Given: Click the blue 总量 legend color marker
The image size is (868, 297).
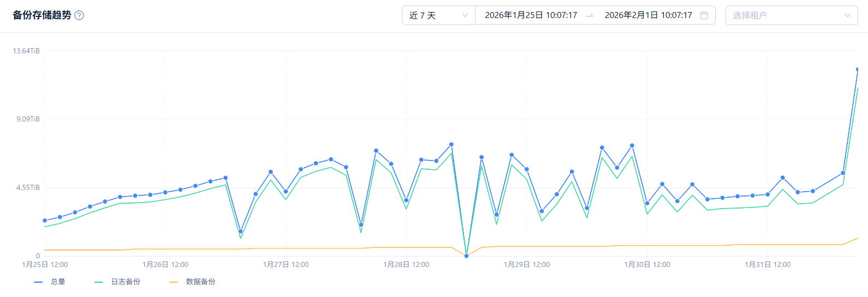Looking at the screenshot, I should click(x=38, y=282).
